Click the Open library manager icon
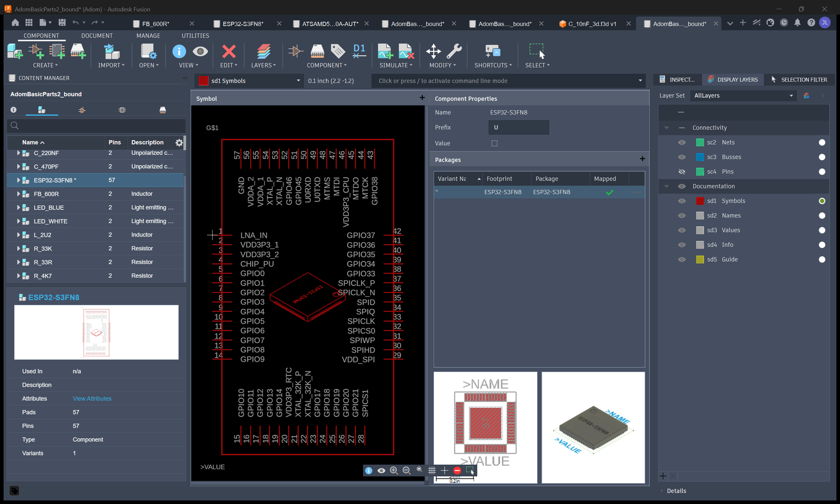 pos(148,51)
